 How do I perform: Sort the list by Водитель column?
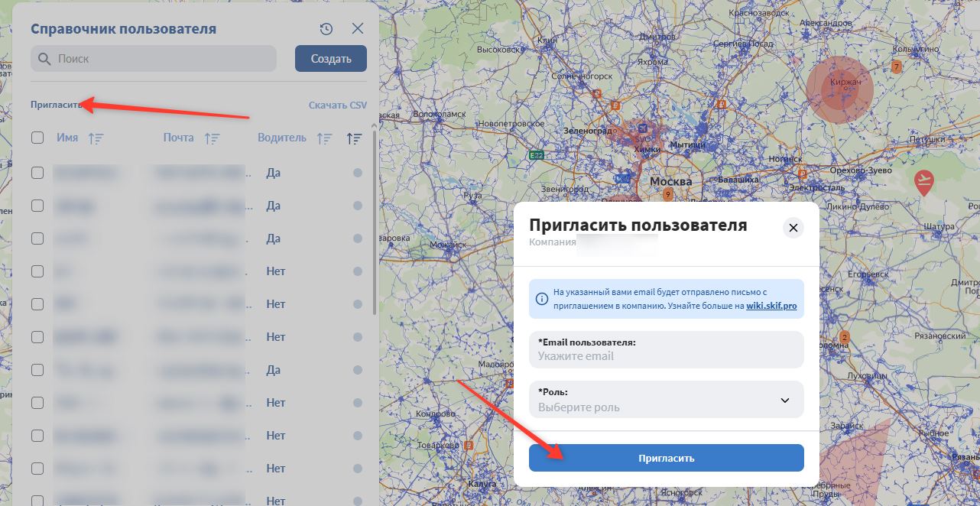(324, 138)
